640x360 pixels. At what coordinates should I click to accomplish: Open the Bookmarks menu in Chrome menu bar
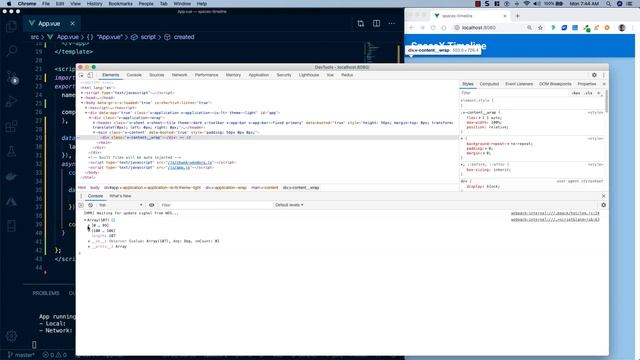click(x=120, y=4)
